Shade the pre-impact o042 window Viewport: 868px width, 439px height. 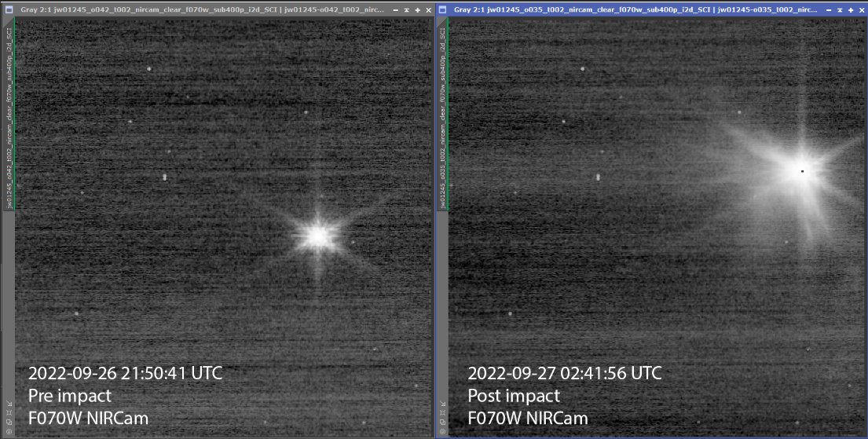click(x=407, y=10)
